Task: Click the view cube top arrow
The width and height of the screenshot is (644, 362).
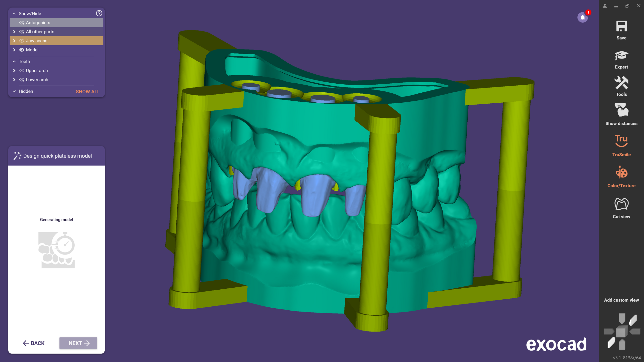Action: 622,318
